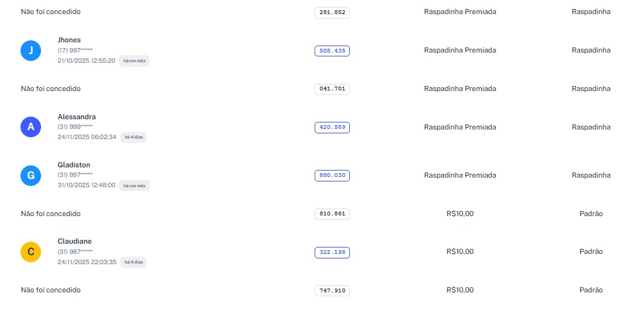Open the Gladiston winner name

[73, 165]
